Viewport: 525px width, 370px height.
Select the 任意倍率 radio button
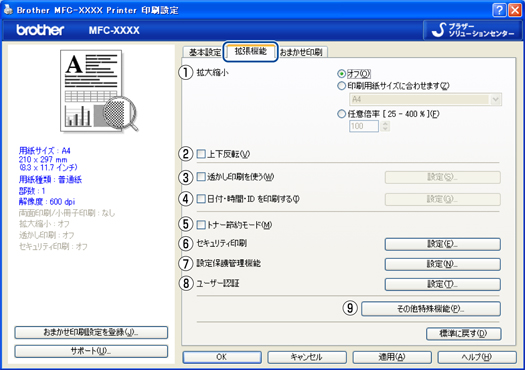tap(341, 114)
